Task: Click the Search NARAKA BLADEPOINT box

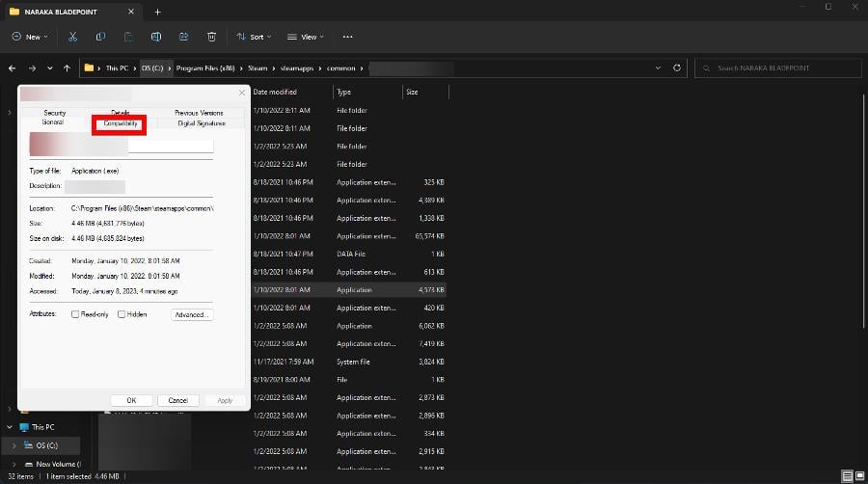Action: pyautogui.click(x=777, y=68)
